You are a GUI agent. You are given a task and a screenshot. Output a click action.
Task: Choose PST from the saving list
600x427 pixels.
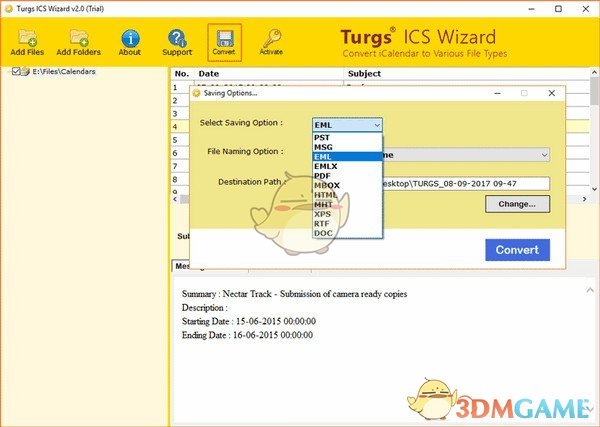(x=347, y=138)
